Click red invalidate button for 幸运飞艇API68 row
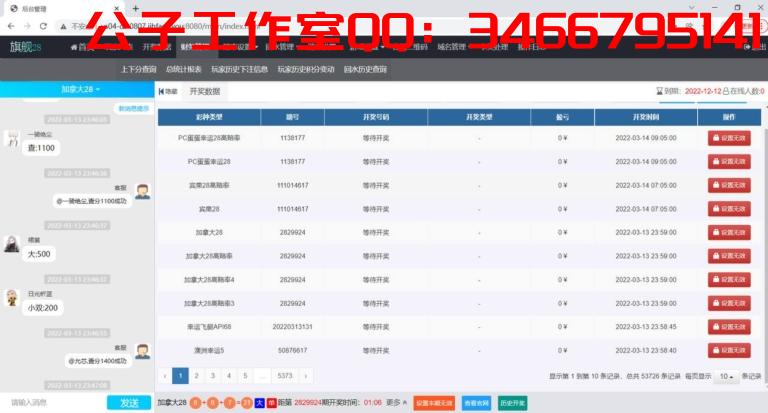This screenshot has height=413, width=768. point(729,327)
